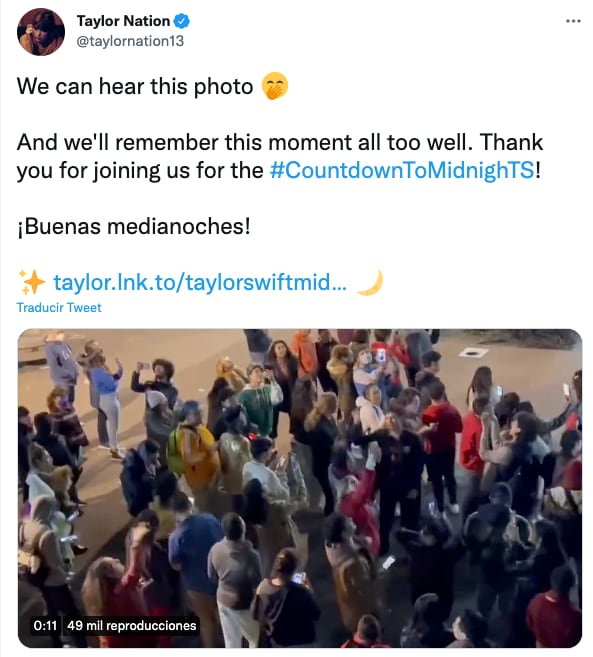Click the Taylor Nation display name
This screenshot has height=657, width=593.
click(x=123, y=21)
